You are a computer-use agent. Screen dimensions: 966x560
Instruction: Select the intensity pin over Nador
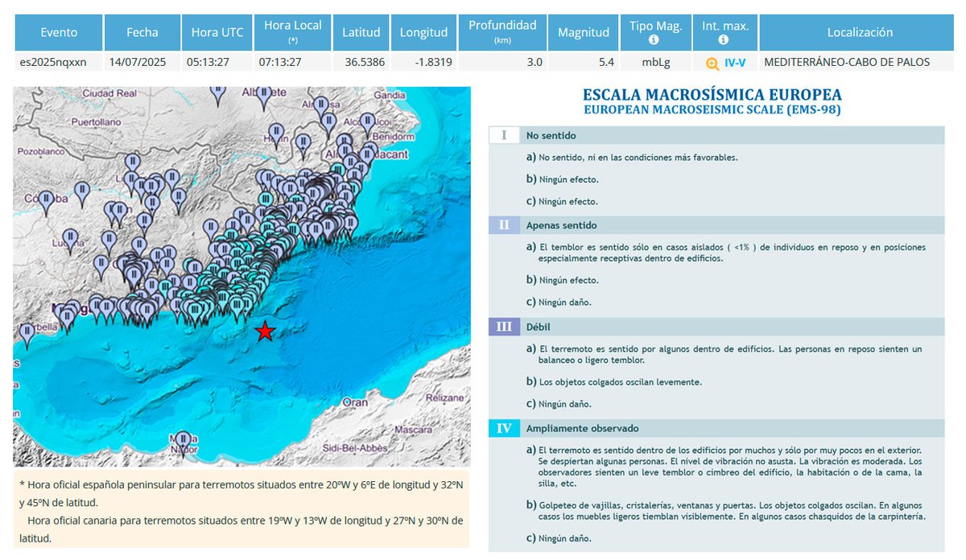183,443
